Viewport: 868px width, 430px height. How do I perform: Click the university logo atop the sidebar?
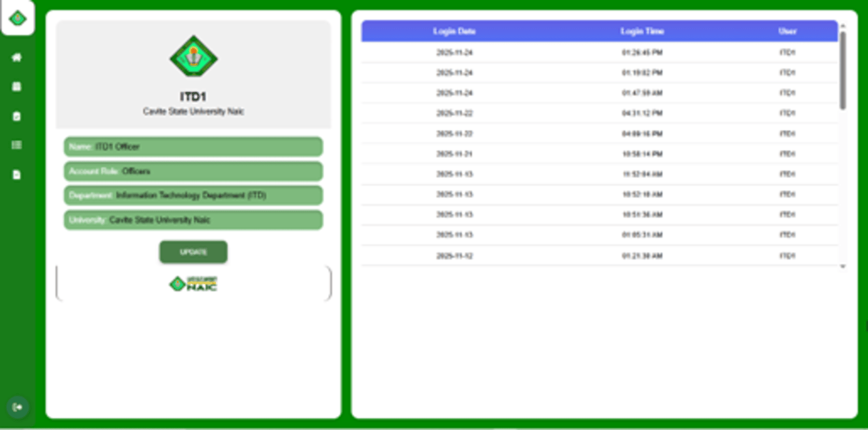click(x=18, y=19)
